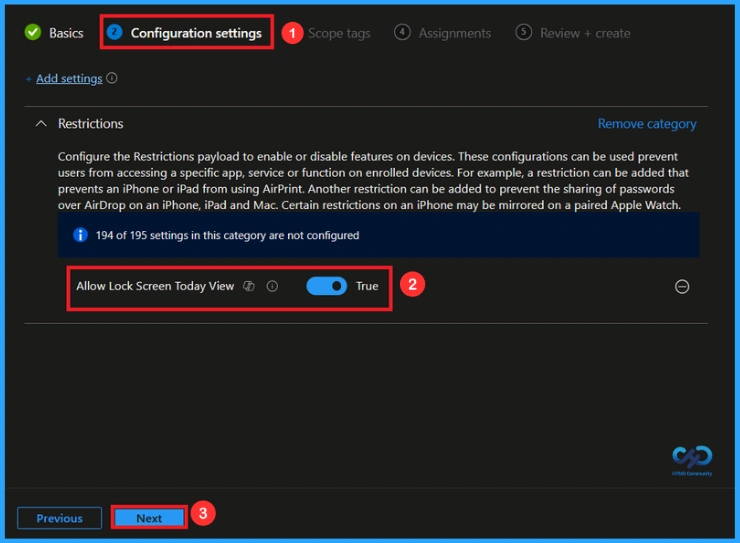
Task: Select the Configuration settings step tab
Action: coord(185,33)
